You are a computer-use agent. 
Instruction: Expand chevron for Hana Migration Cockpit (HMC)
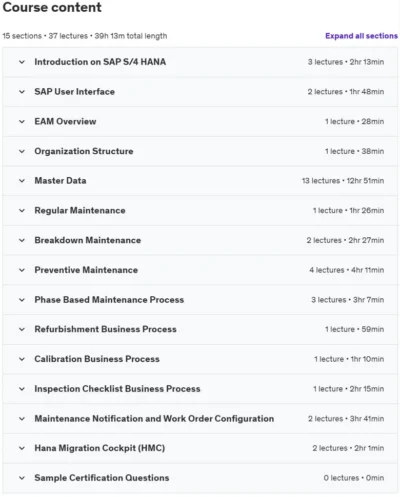[22, 448]
